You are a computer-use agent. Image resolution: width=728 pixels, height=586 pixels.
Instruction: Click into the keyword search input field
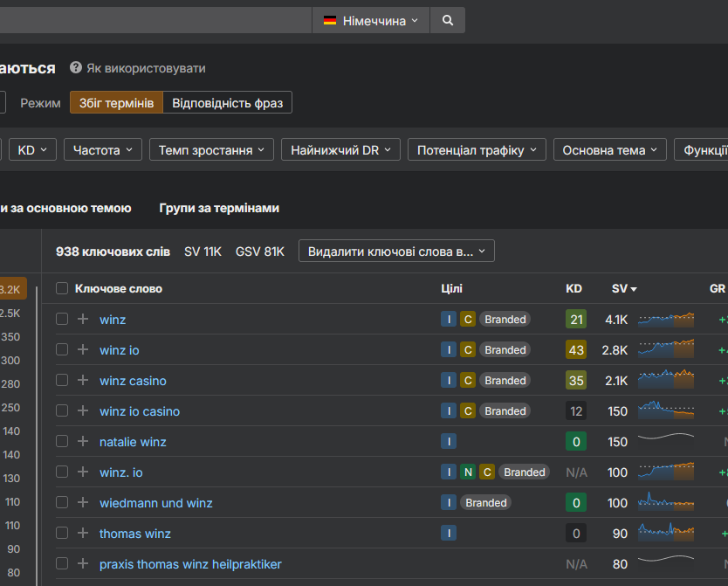[155, 20]
